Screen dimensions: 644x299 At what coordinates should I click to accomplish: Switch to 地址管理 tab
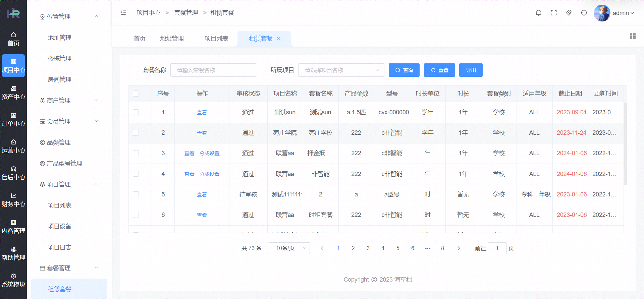(172, 39)
